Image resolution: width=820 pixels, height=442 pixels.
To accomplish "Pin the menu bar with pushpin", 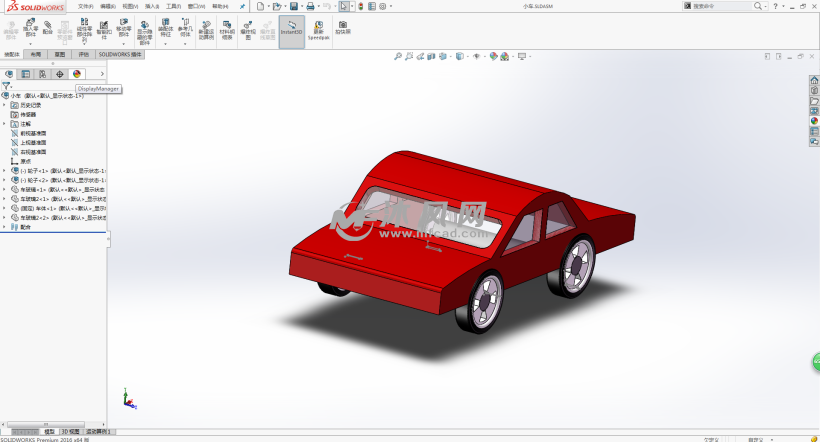I will point(242,6).
